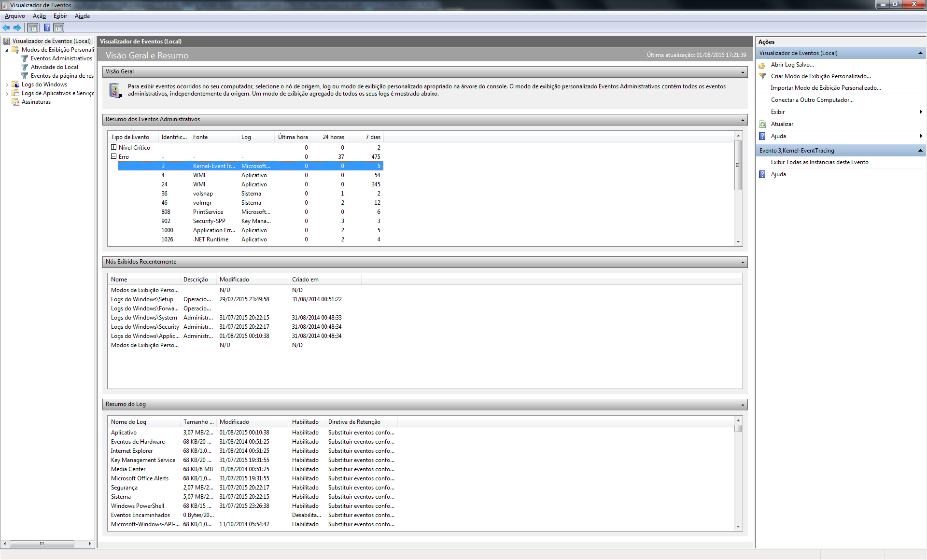Click the Assinaturas folder icon
927x560 pixels.
[x=15, y=102]
